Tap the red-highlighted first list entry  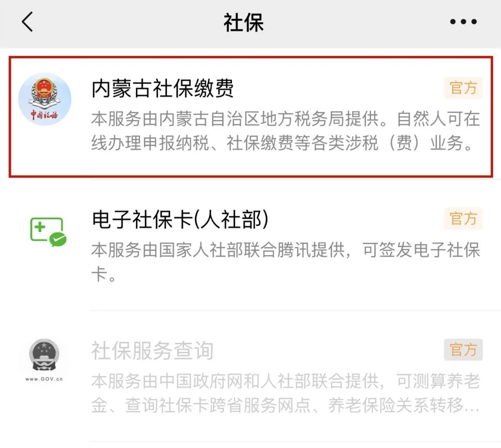click(250, 117)
